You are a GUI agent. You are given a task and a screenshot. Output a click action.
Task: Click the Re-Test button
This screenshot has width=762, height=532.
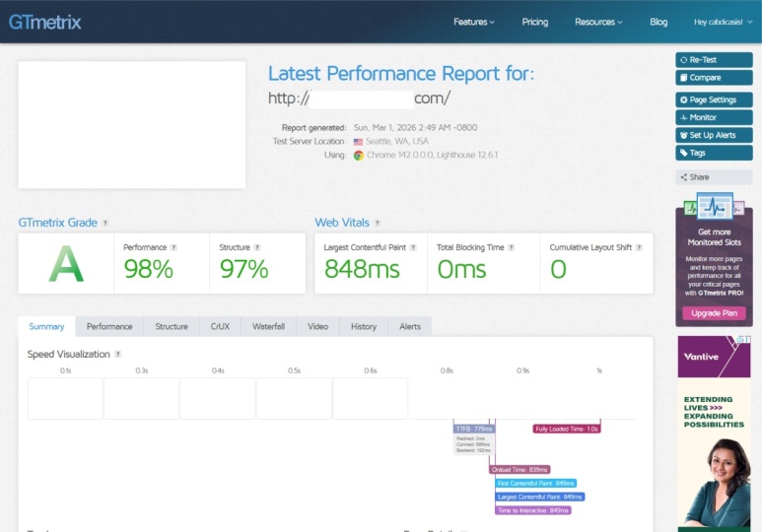click(714, 60)
